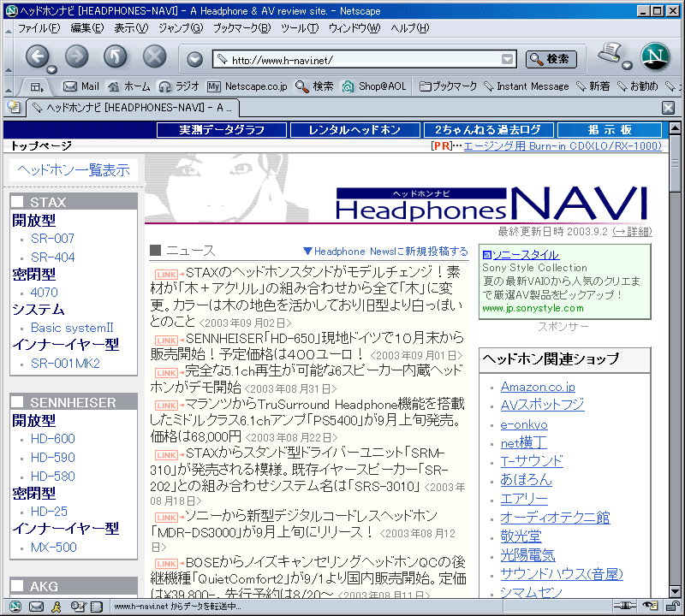Open the 編集 menu
This screenshot has height=616, width=685.
tap(87, 28)
